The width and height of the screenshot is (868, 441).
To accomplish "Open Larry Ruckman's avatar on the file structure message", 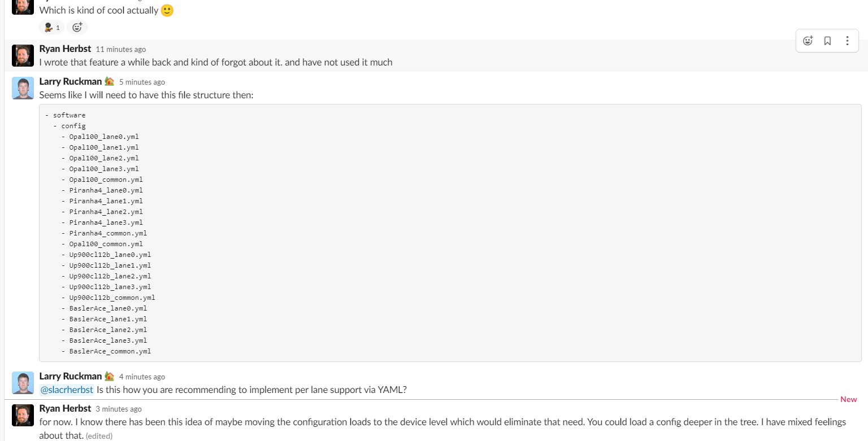I will click(23, 88).
